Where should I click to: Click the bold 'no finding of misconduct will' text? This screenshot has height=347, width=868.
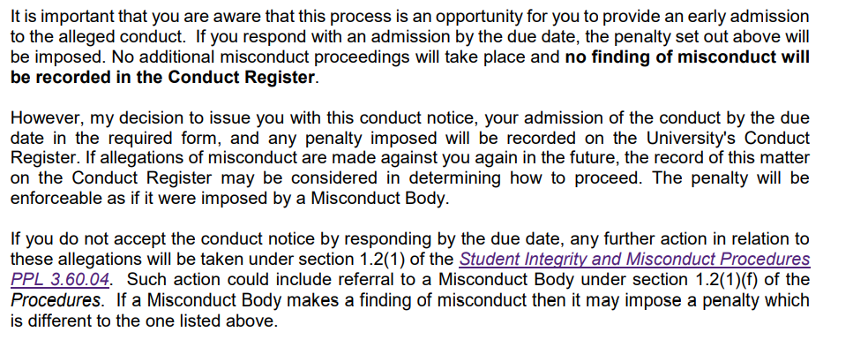click(x=687, y=57)
